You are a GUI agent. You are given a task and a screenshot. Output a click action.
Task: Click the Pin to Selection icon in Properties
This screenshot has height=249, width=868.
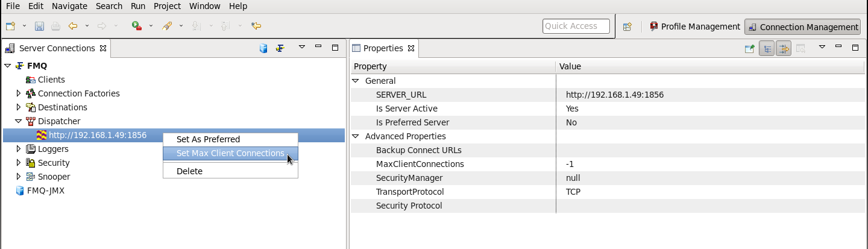point(749,48)
